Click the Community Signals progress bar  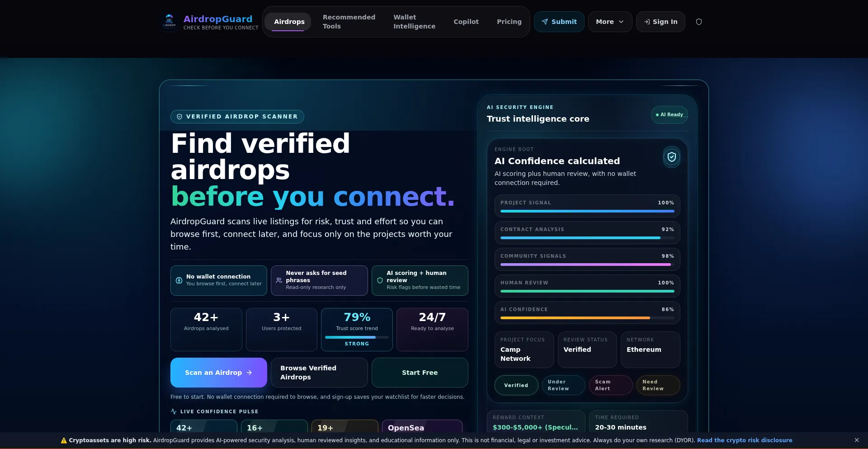coord(587,265)
